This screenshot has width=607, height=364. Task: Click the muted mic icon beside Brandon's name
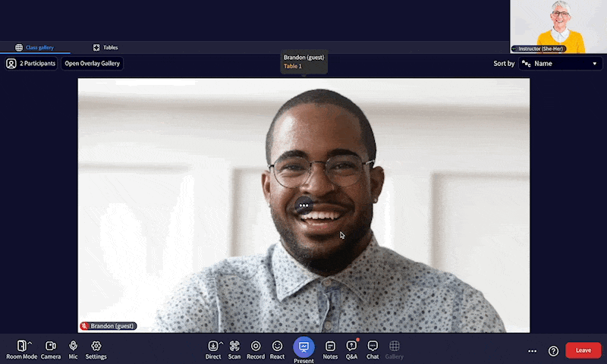pos(84,326)
